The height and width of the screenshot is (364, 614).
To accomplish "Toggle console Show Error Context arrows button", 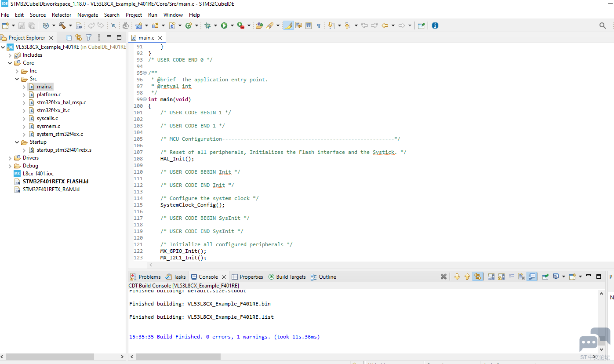I will point(478,277).
